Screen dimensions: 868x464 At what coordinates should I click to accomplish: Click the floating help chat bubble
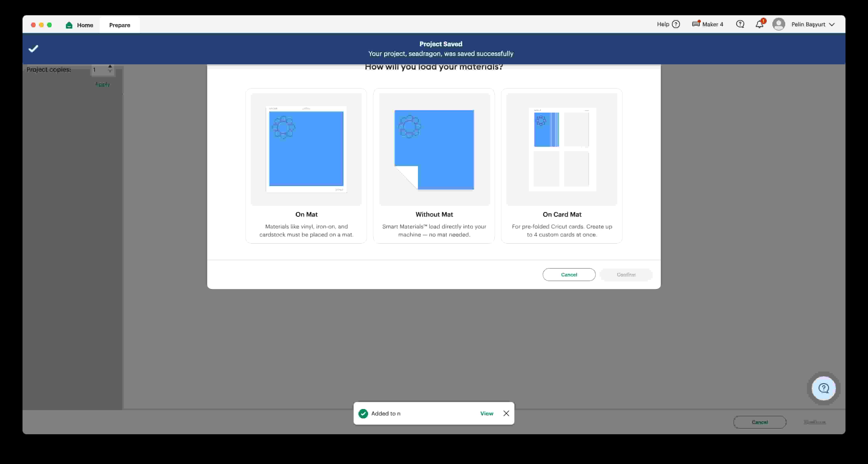coord(824,388)
